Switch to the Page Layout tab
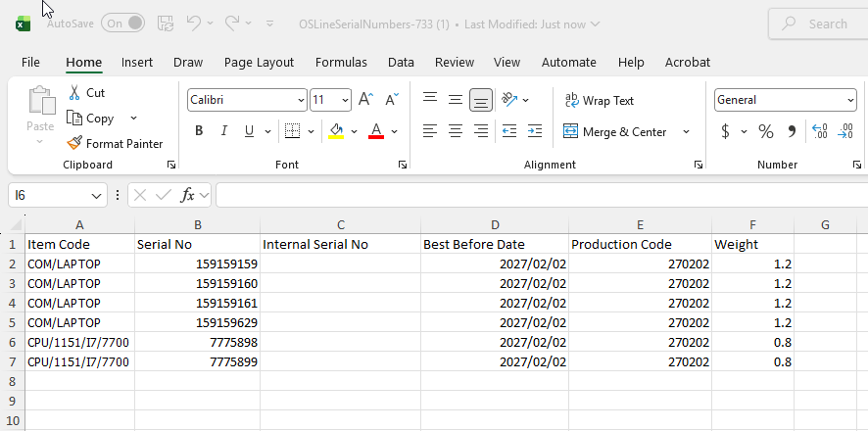868x431 pixels. (259, 62)
